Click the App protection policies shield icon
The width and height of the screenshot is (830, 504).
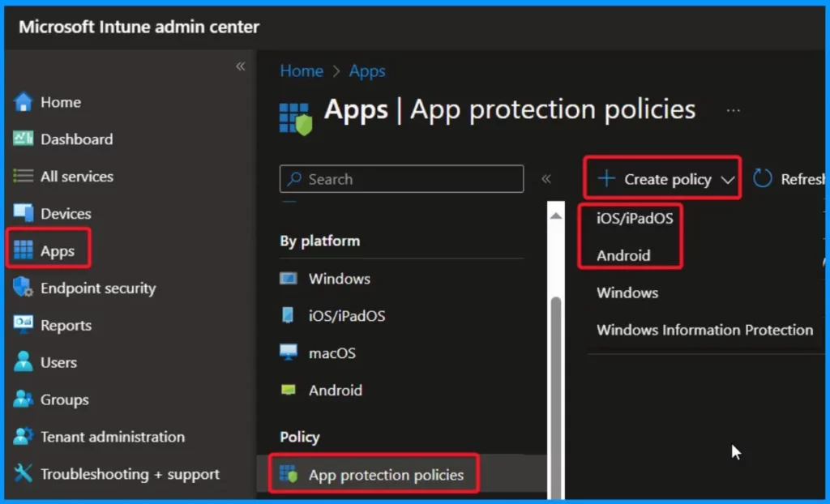[289, 474]
